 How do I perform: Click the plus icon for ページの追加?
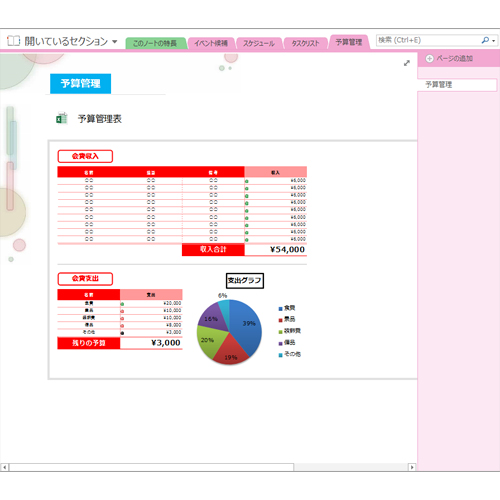[429, 59]
